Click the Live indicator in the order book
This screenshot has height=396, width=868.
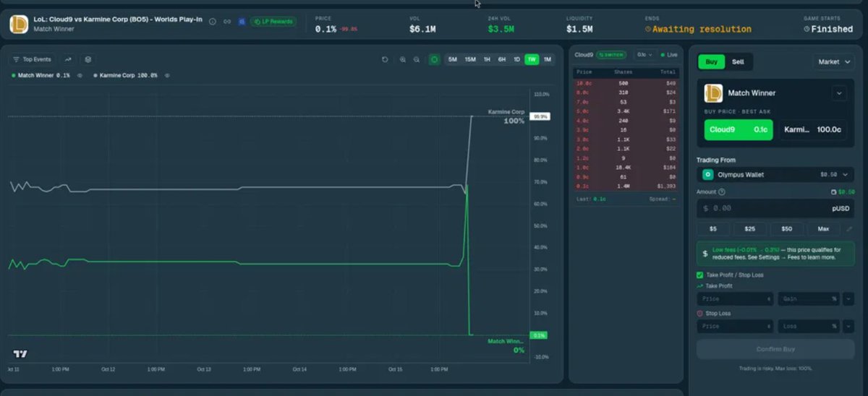669,54
